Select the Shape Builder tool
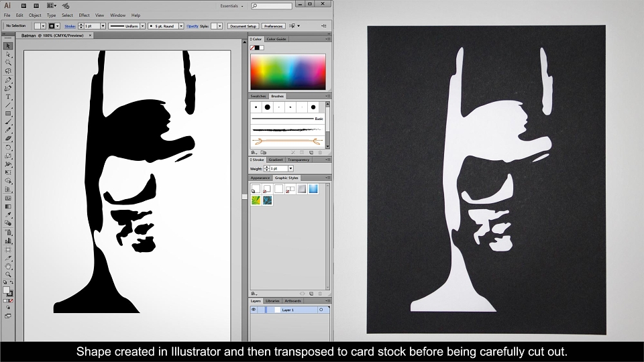This screenshot has width=644, height=362. [x=8, y=181]
